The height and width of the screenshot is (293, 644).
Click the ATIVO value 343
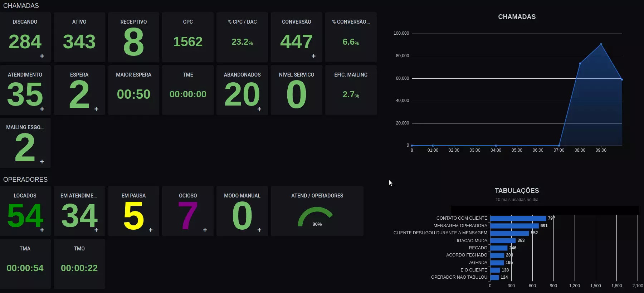pyautogui.click(x=79, y=41)
